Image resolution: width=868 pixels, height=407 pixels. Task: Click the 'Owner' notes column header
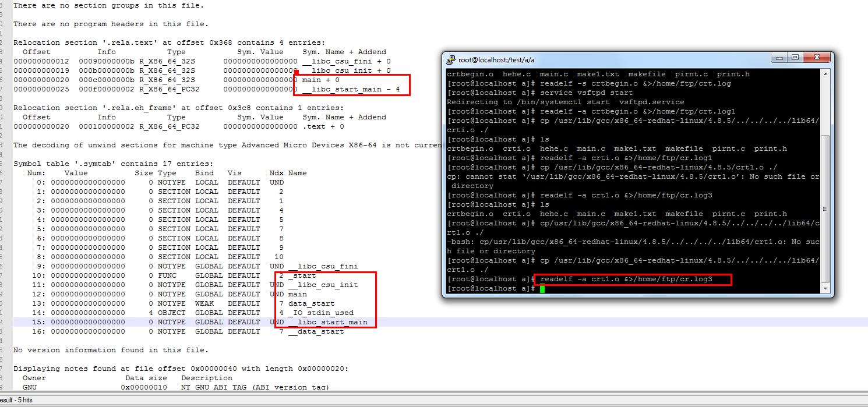(34, 378)
